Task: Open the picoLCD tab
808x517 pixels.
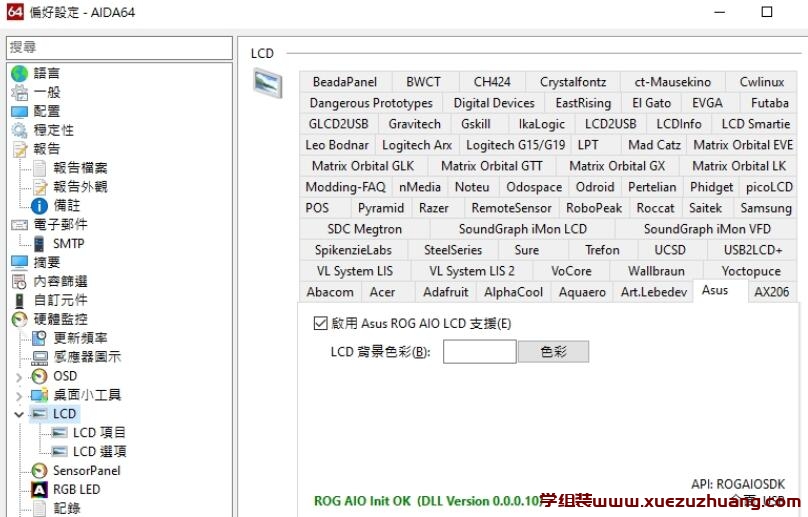Action: click(769, 187)
